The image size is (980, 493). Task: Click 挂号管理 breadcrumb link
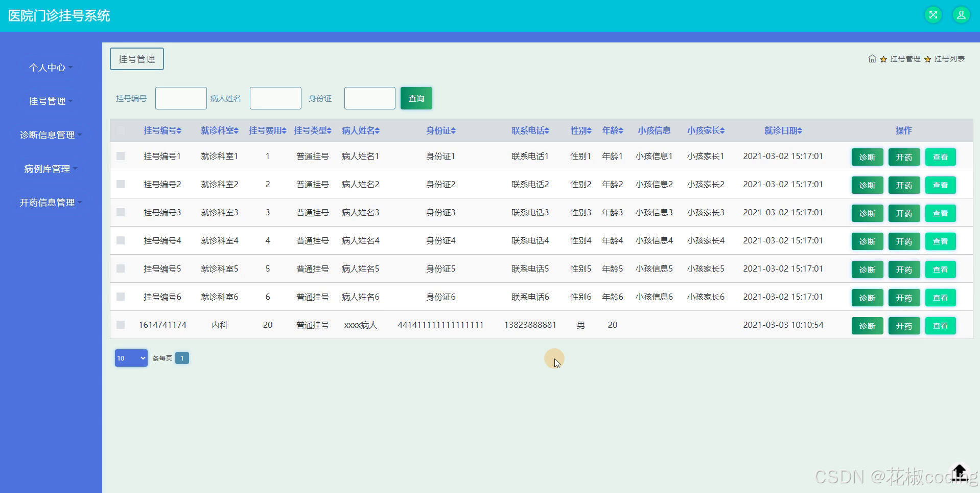(905, 59)
